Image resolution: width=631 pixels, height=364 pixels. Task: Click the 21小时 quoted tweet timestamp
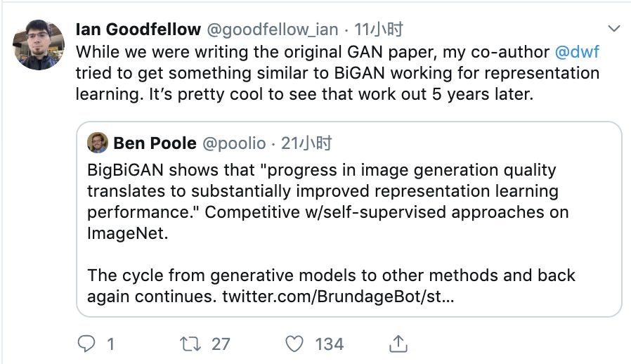tap(307, 143)
